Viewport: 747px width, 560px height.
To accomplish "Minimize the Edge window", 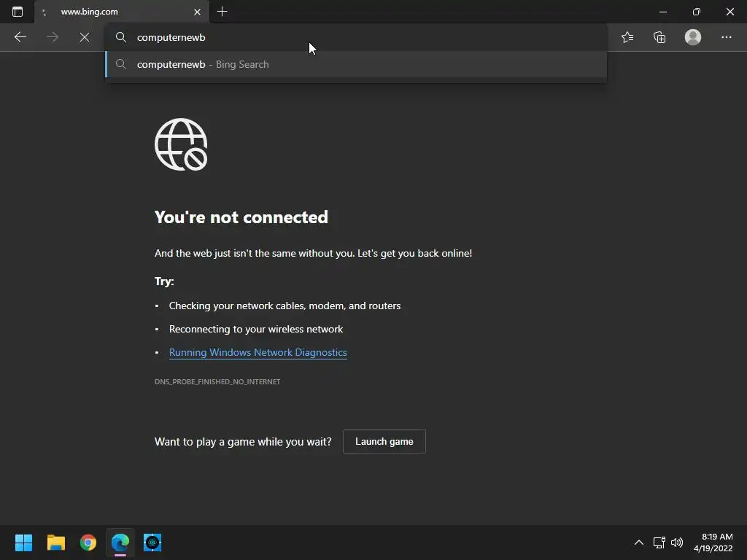I will tap(662, 12).
